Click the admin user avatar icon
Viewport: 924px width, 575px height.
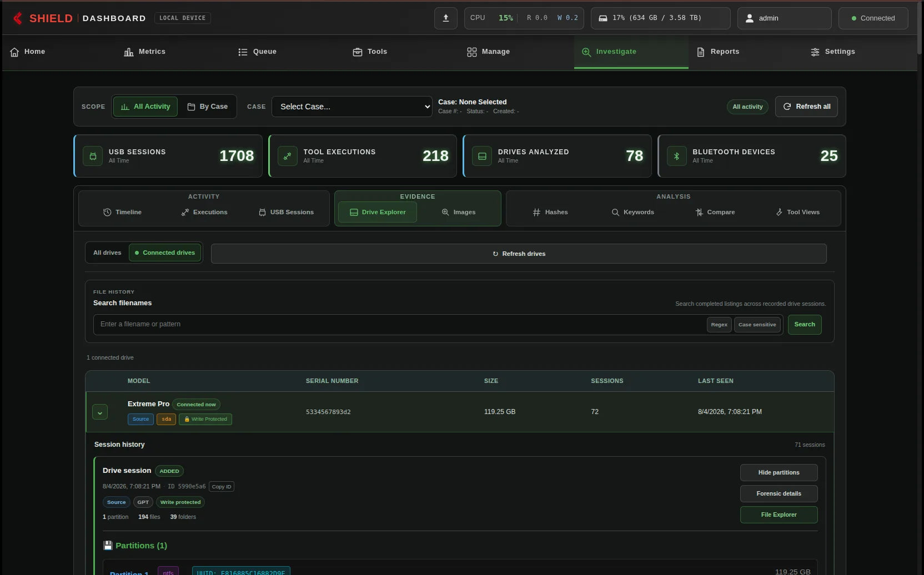point(750,18)
